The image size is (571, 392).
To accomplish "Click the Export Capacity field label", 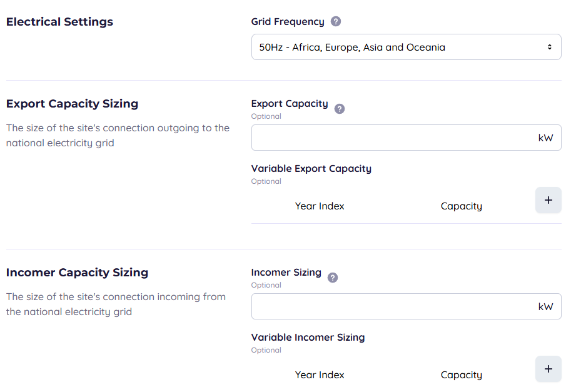I will tap(290, 104).
